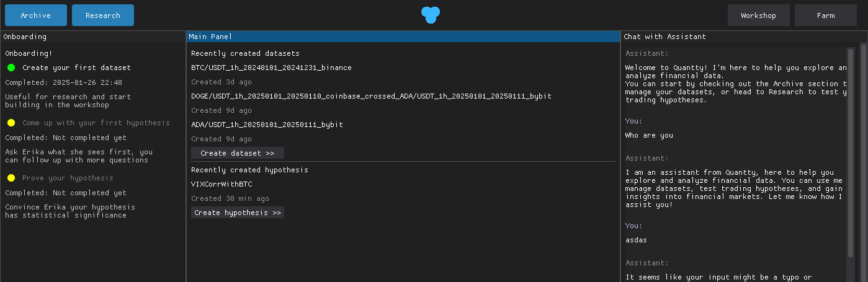
Task: Go to the Research section
Action: pyautogui.click(x=103, y=15)
